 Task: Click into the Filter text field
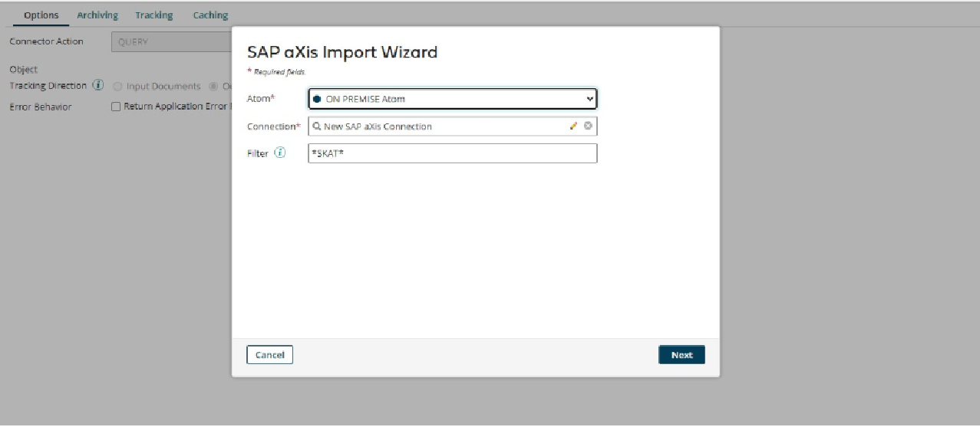coord(453,153)
